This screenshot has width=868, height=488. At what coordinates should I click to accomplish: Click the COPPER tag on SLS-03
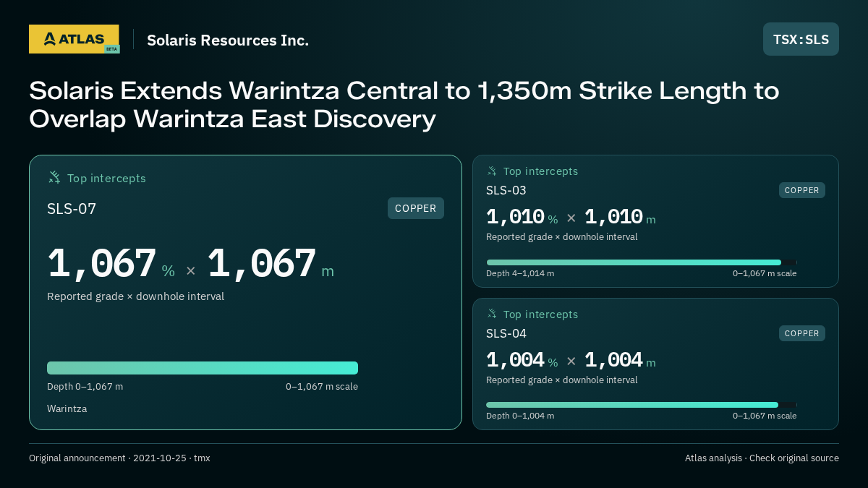tap(802, 190)
